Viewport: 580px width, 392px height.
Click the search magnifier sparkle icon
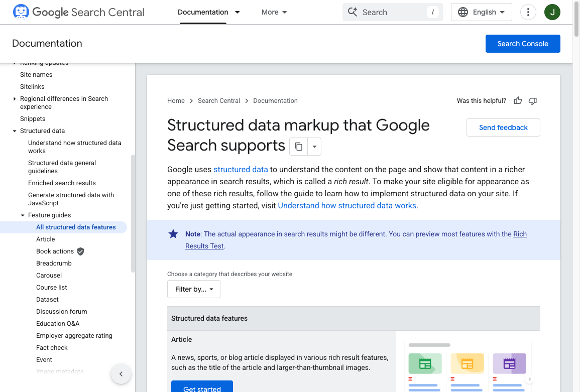353,12
